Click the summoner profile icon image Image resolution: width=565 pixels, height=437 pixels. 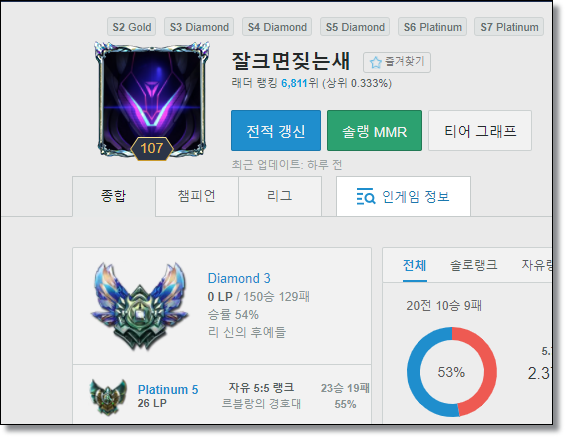point(152,100)
